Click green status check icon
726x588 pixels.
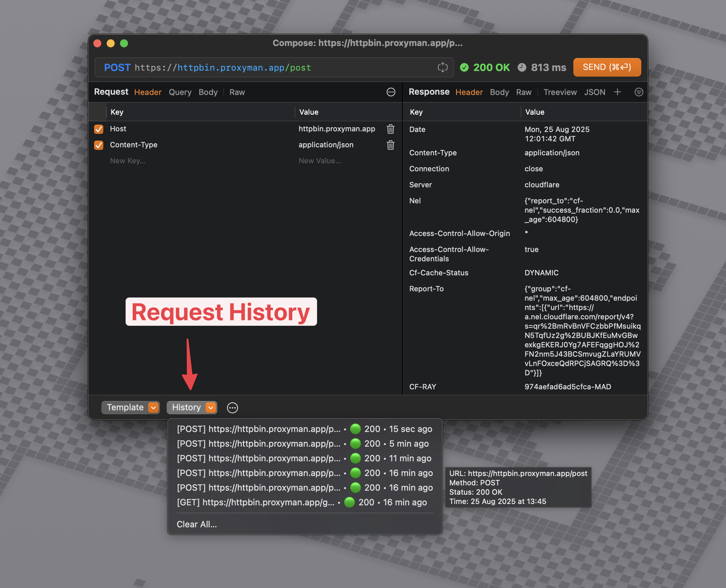[464, 67]
